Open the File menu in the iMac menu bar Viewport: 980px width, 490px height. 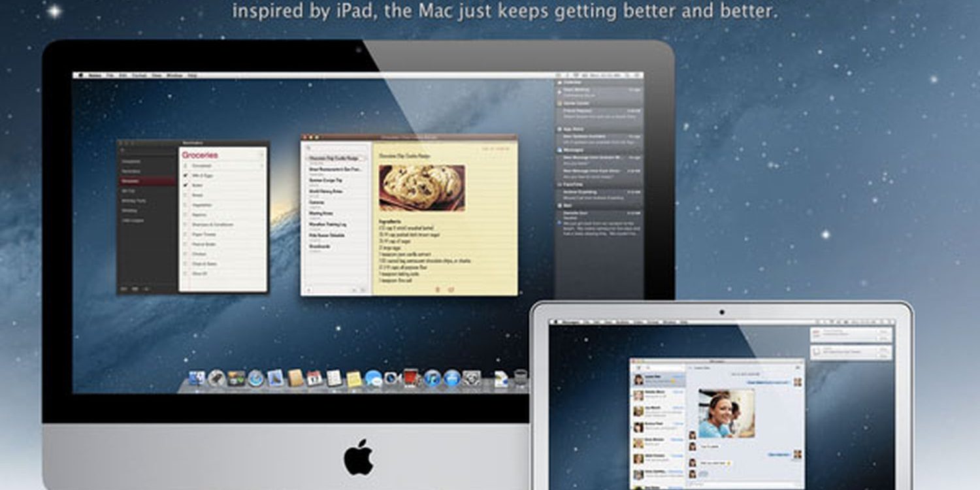(110, 75)
